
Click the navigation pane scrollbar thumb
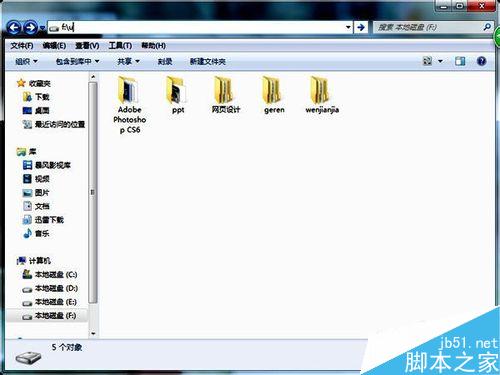(x=93, y=192)
